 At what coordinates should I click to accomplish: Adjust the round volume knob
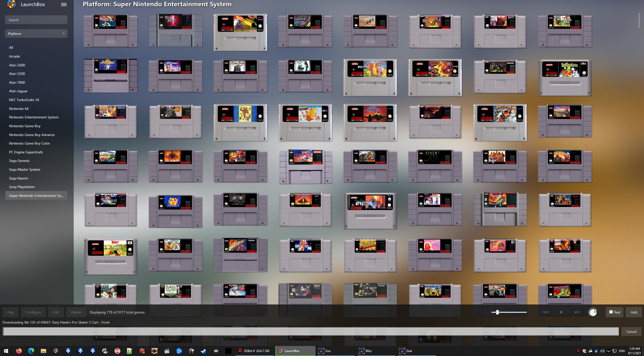click(x=593, y=312)
